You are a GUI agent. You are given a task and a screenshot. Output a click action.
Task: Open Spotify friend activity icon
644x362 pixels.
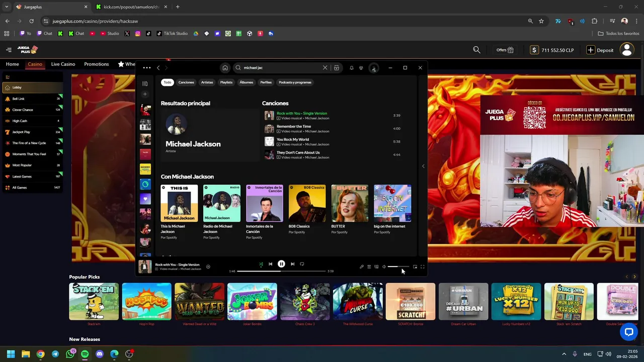pyautogui.click(x=361, y=68)
